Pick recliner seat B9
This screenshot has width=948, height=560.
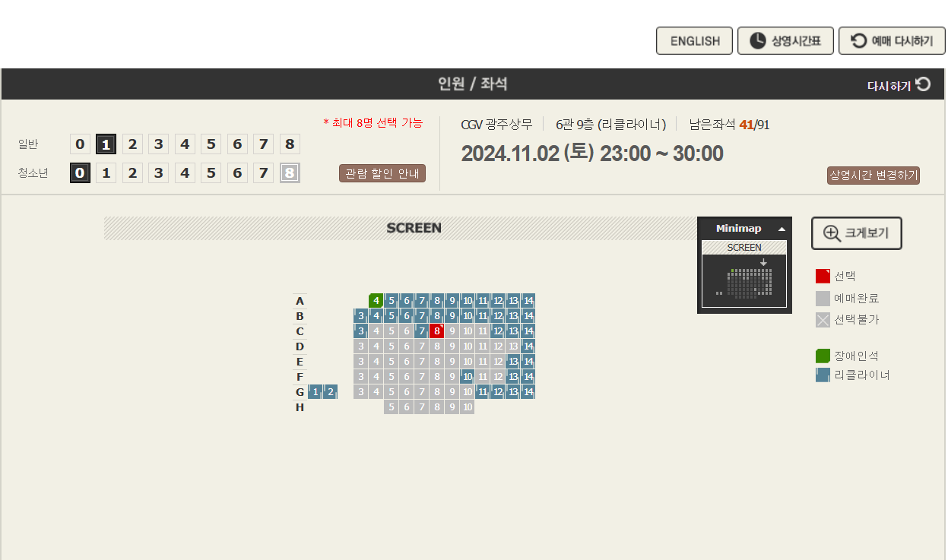click(x=452, y=316)
